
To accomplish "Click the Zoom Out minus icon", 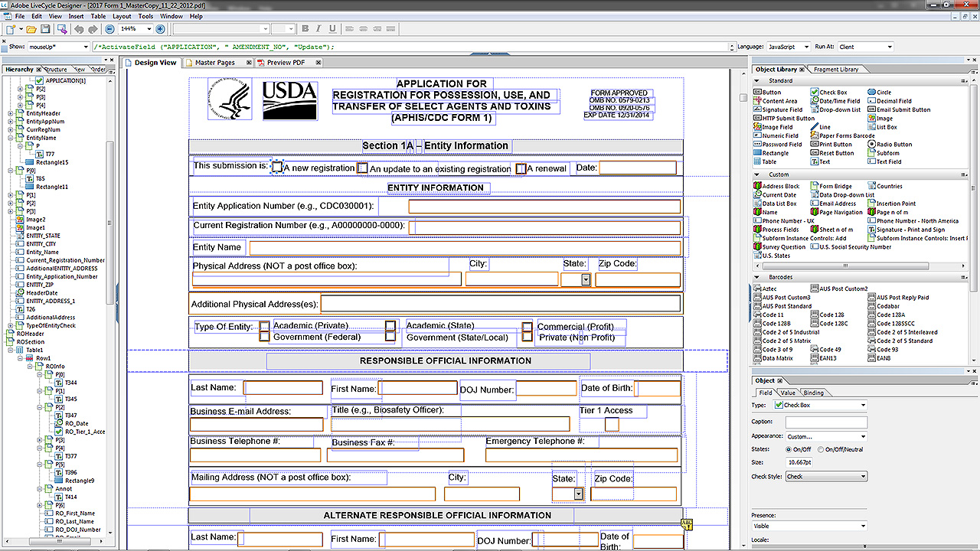I will [x=109, y=29].
